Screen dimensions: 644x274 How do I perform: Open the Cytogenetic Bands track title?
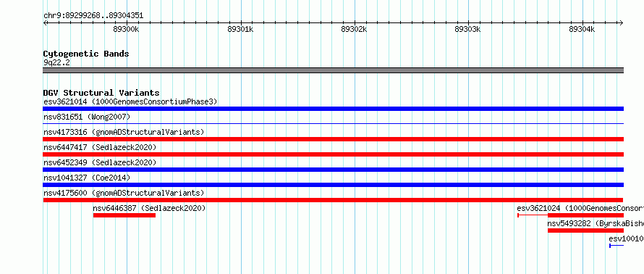point(86,54)
